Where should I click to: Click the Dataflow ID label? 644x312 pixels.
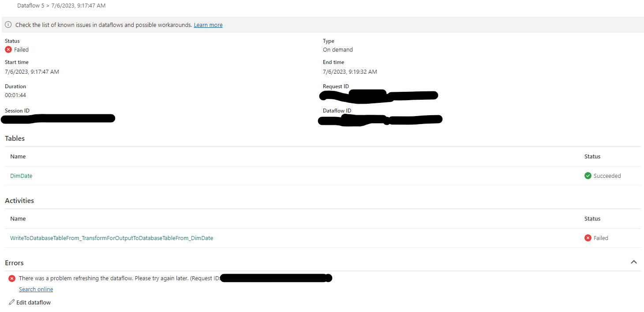pyautogui.click(x=337, y=110)
